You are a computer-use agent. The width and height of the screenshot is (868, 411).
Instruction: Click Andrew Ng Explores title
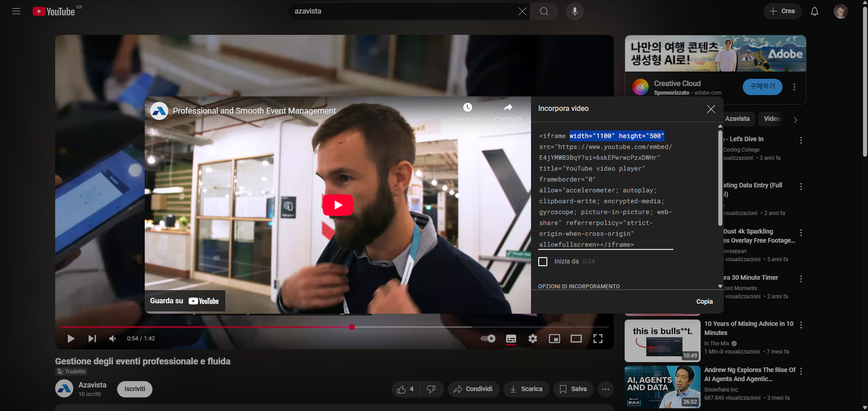click(749, 374)
